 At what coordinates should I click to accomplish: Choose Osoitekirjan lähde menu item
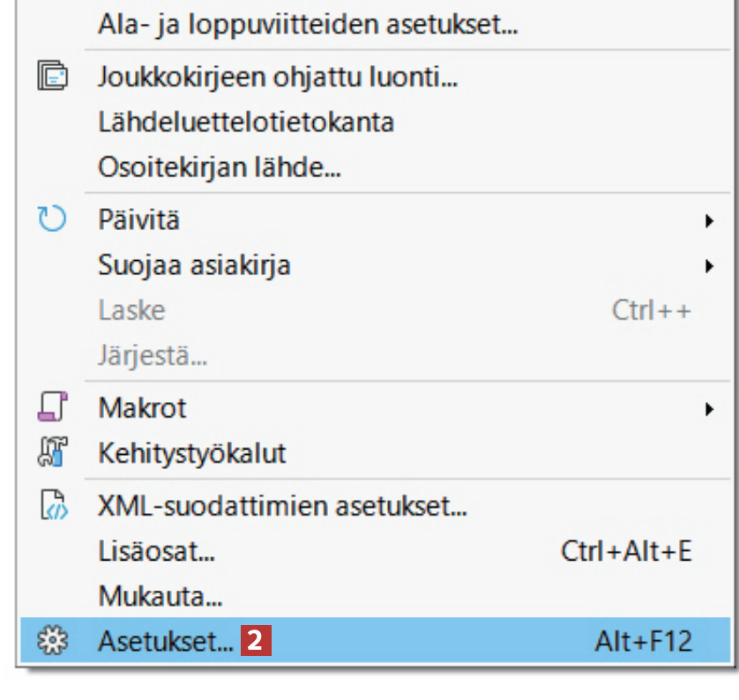point(220,167)
